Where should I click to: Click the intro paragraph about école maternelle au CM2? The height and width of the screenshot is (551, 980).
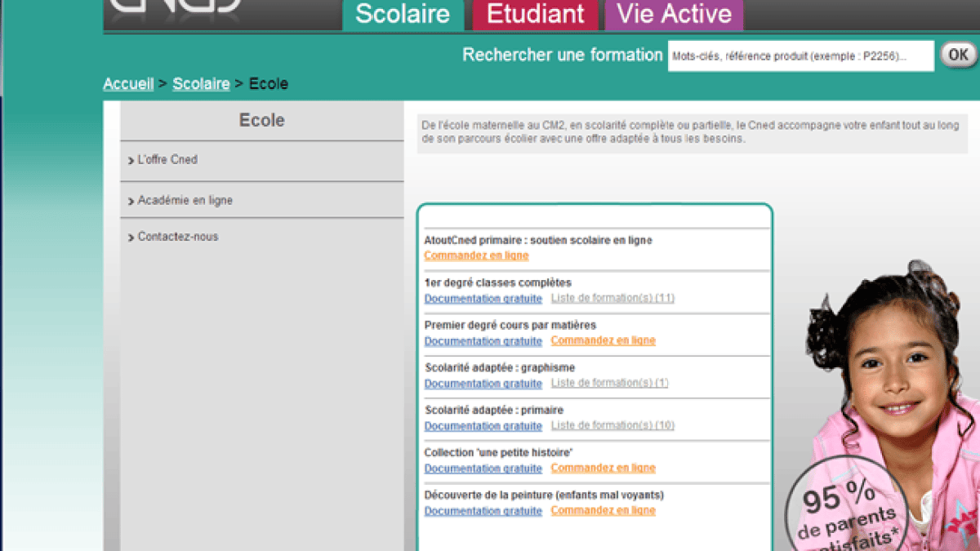(x=692, y=133)
